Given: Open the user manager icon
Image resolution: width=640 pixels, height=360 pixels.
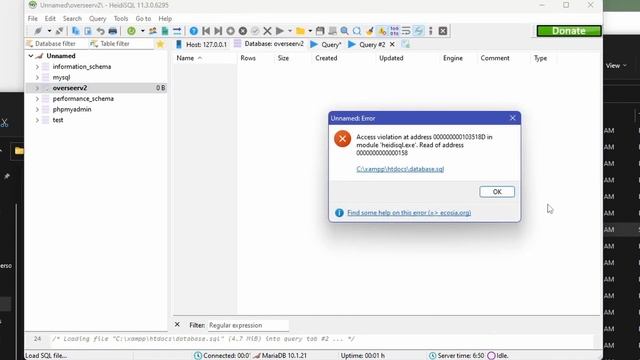Looking at the screenshot, I should 153,31.
